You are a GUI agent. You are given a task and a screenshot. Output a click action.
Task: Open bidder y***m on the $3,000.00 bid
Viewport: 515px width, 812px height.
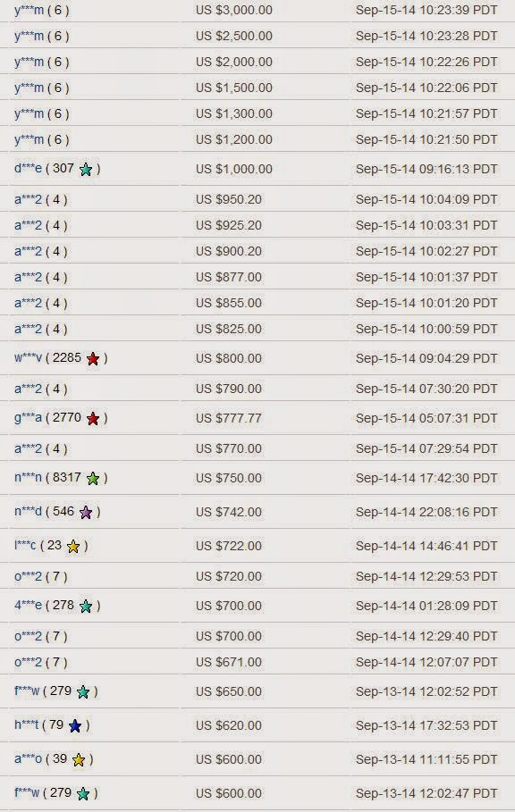pyautogui.click(x=29, y=10)
